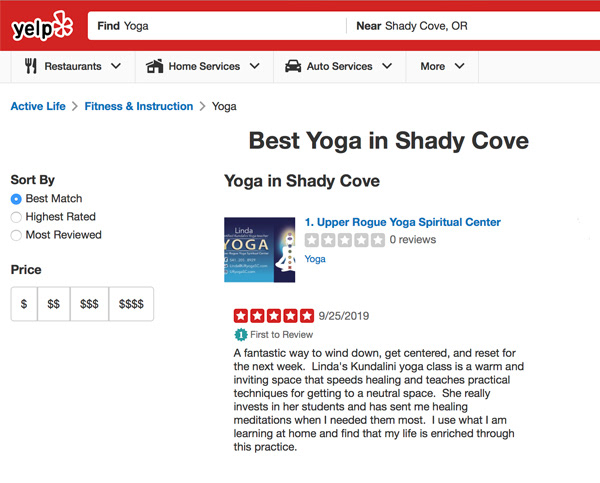Select Most Reviewed sort option
The image size is (600, 483).
[x=16, y=235]
